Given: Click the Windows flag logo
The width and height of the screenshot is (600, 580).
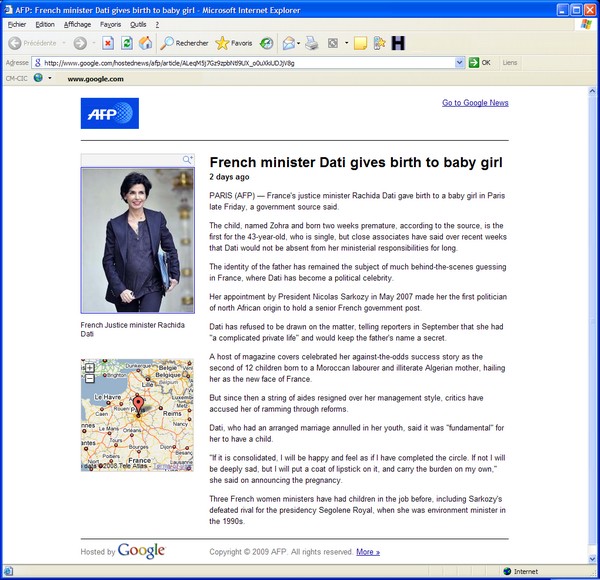Looking at the screenshot, I should [586, 24].
